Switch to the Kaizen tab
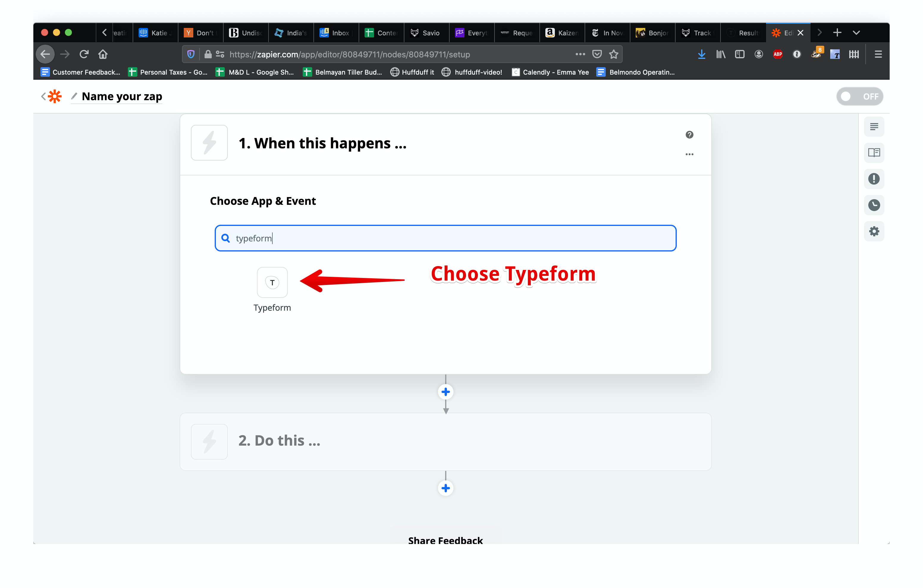The width and height of the screenshot is (923, 588). tap(562, 33)
